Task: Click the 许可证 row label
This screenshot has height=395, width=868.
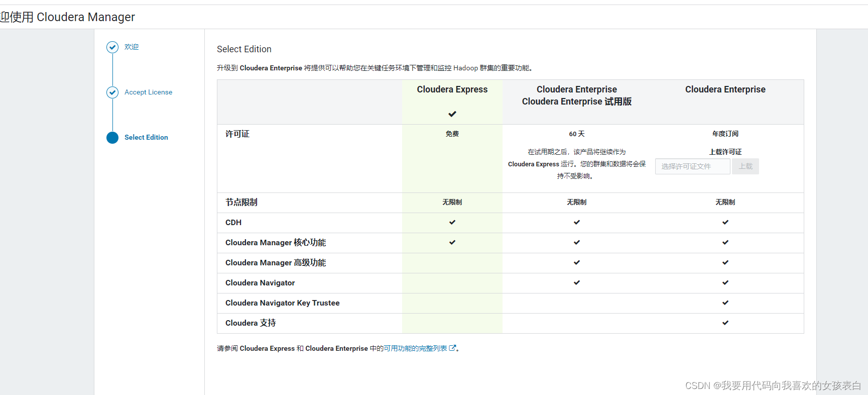Action: click(237, 134)
